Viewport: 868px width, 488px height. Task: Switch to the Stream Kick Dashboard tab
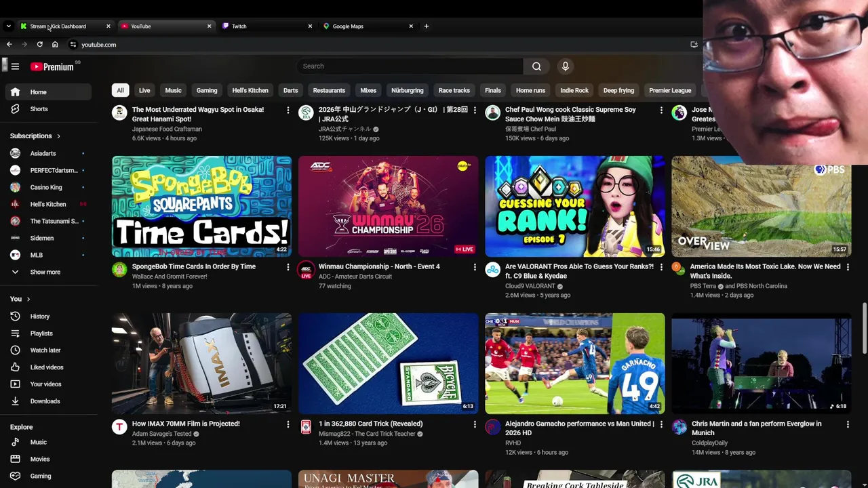(x=65, y=26)
